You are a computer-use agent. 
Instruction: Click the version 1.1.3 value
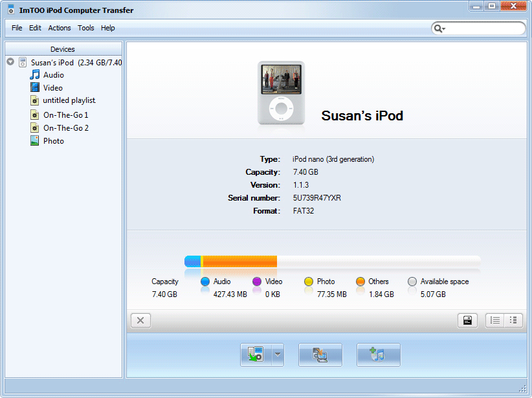pyautogui.click(x=301, y=185)
